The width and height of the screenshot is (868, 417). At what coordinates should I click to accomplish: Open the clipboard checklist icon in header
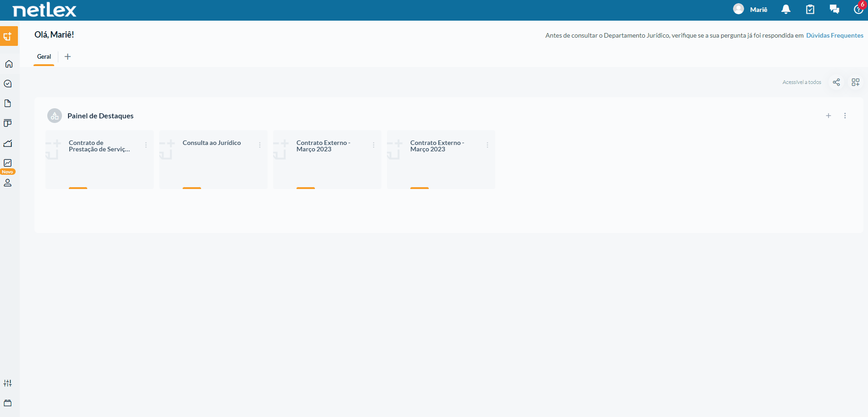[810, 10]
